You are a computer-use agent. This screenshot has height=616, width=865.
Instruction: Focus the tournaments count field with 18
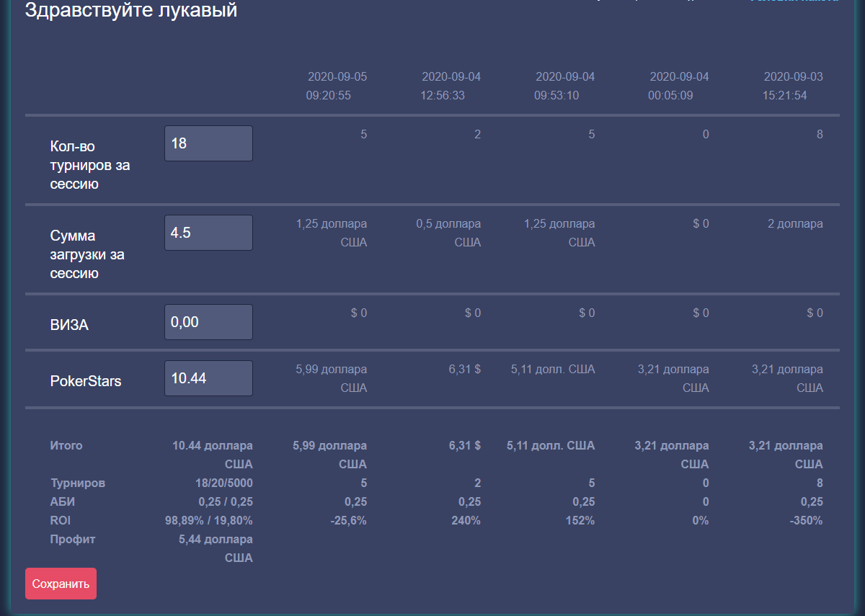tap(209, 143)
